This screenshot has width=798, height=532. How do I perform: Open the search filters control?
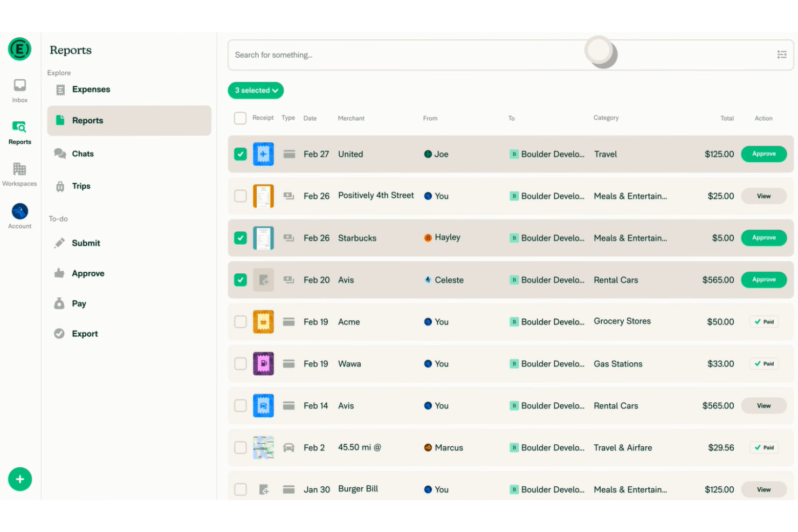point(782,54)
